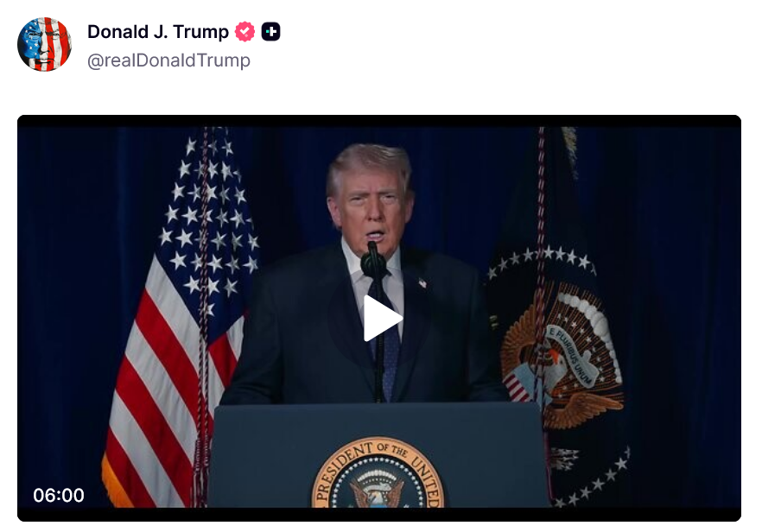Open the @realDonaldTrump handle link
The image size is (762, 532).
(168, 60)
